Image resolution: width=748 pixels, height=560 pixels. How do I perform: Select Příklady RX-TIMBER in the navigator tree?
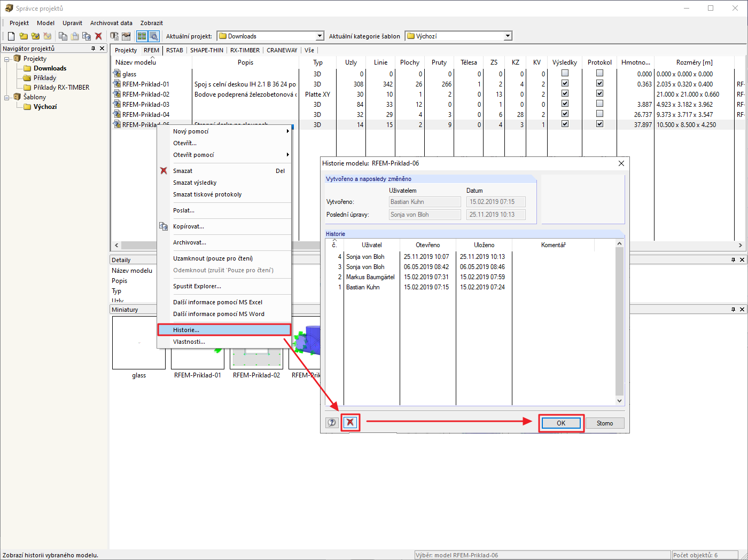point(61,88)
